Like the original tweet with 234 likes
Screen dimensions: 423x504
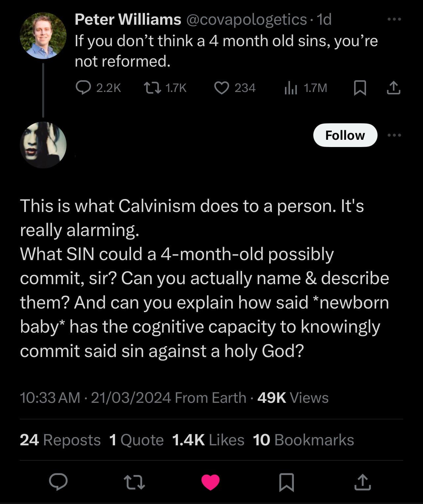(222, 88)
